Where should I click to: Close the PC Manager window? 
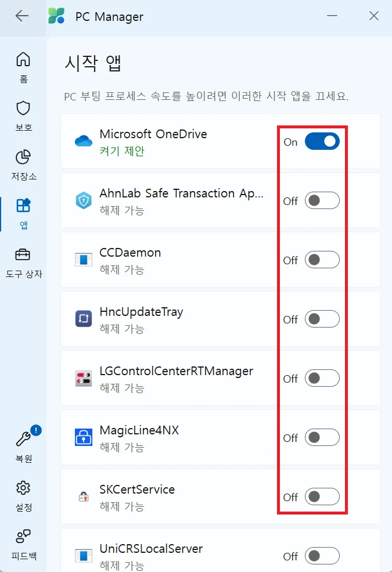pyautogui.click(x=374, y=16)
